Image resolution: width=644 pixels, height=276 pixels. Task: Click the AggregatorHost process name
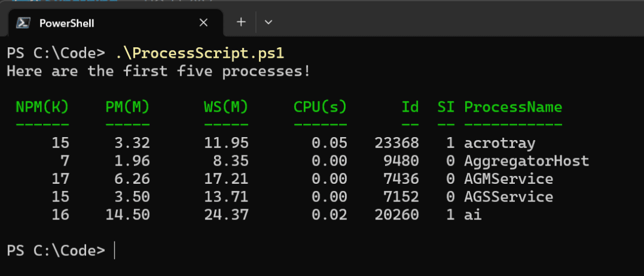point(526,161)
